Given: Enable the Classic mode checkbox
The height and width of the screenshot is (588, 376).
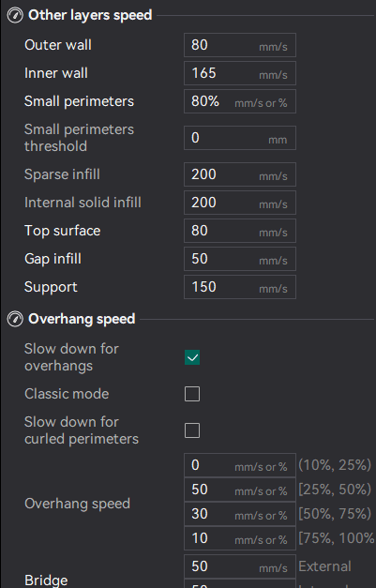Looking at the screenshot, I should 192,394.
